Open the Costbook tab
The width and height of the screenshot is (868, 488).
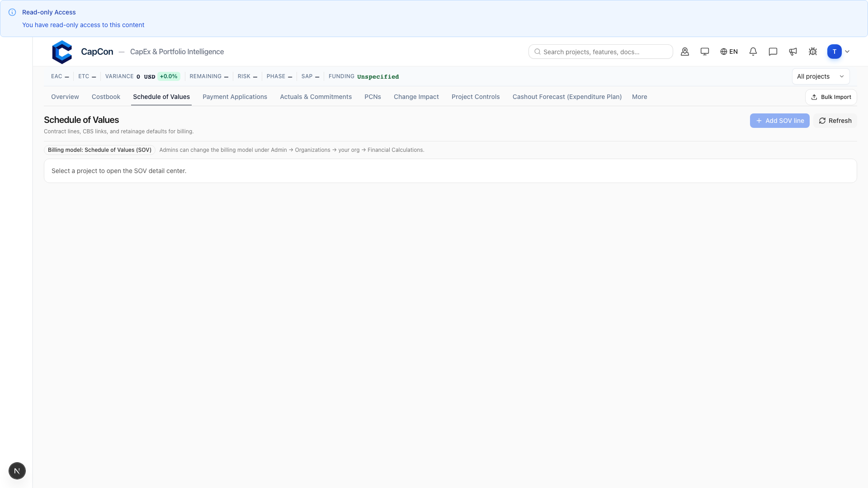106,97
